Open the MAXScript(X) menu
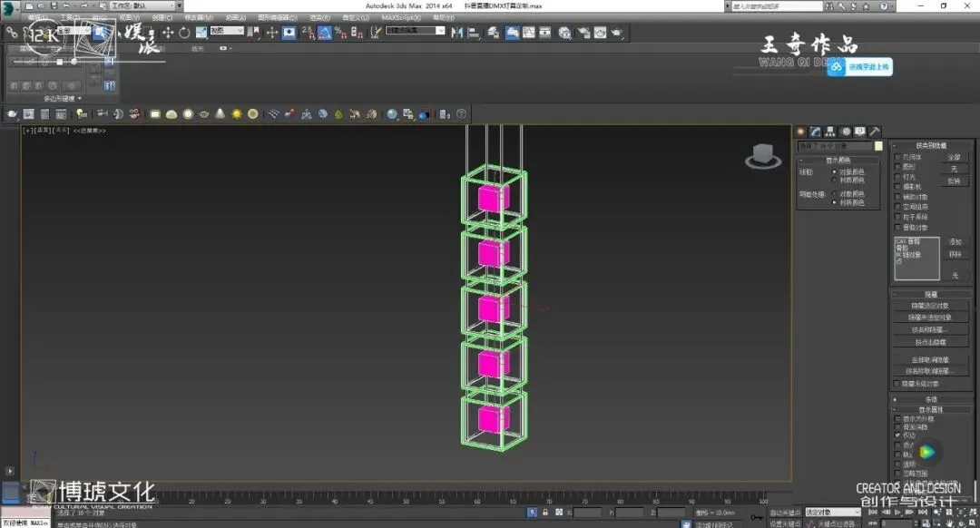980x528 pixels. click(401, 17)
